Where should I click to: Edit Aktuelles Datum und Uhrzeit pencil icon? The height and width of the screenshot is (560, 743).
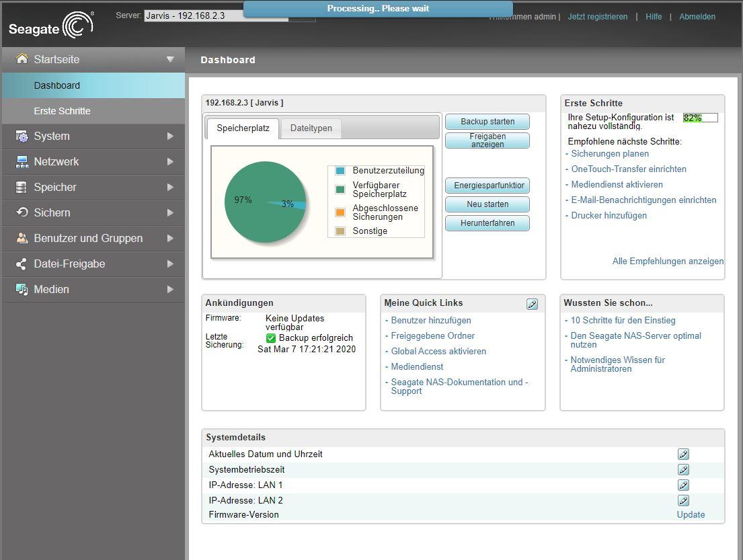click(x=683, y=454)
